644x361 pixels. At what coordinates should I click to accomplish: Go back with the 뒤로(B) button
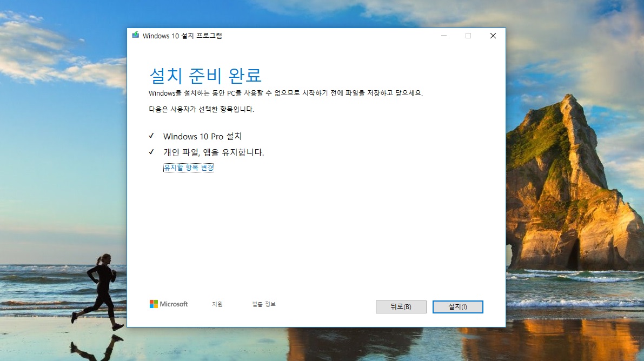(x=401, y=307)
